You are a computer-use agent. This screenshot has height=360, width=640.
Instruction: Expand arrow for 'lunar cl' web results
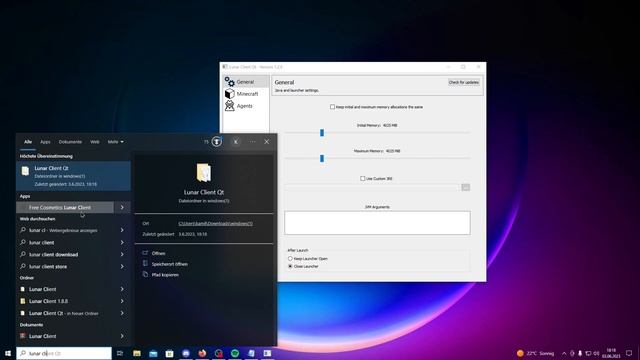tap(122, 230)
